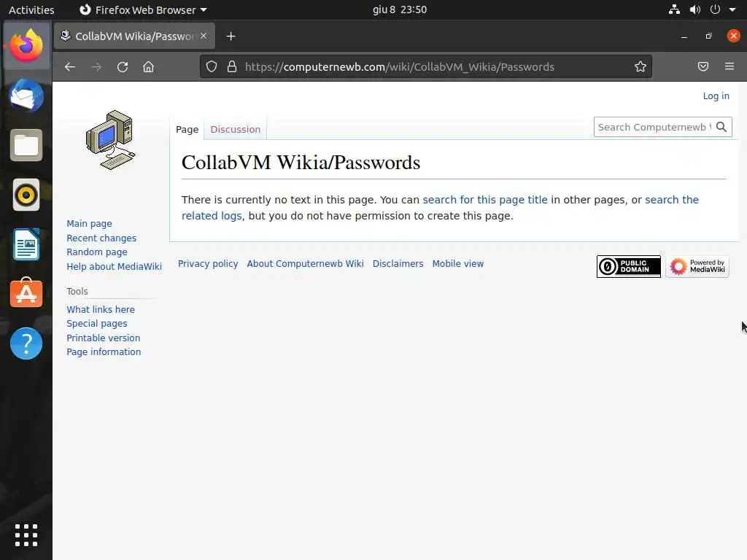Open the clock and calendar panel

coord(400,9)
